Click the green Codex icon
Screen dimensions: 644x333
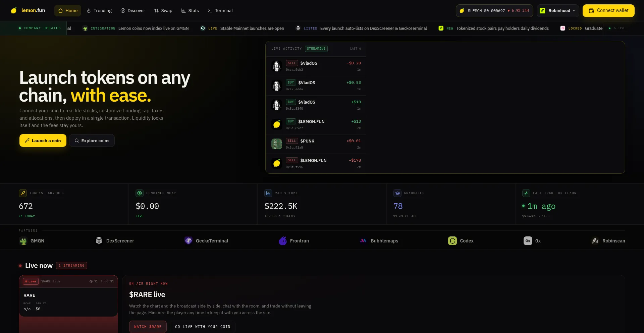coord(452,241)
